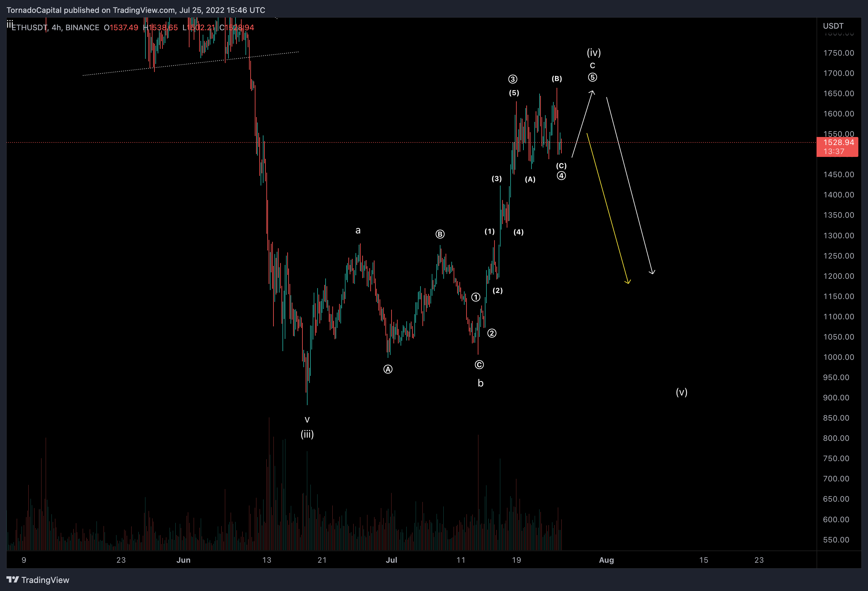Select the lowercase a wave label
Image resolution: width=868 pixels, height=591 pixels.
pos(358,230)
